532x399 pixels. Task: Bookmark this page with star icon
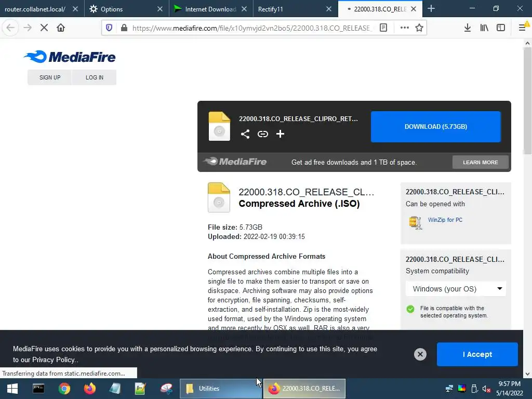tap(419, 28)
